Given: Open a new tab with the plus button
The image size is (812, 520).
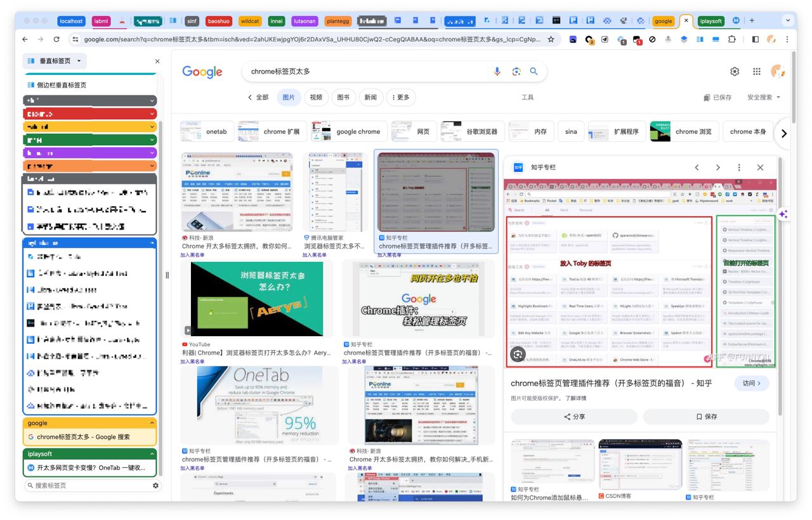Looking at the screenshot, I should (x=752, y=21).
